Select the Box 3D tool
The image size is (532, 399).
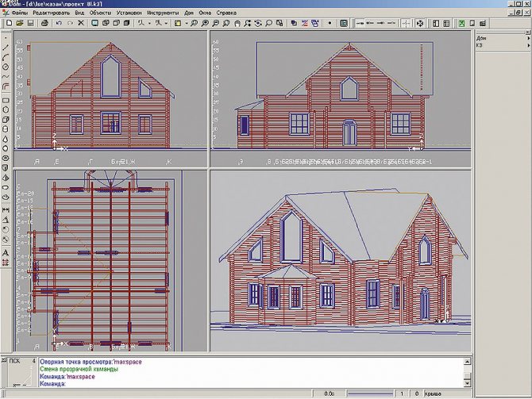(x=6, y=120)
